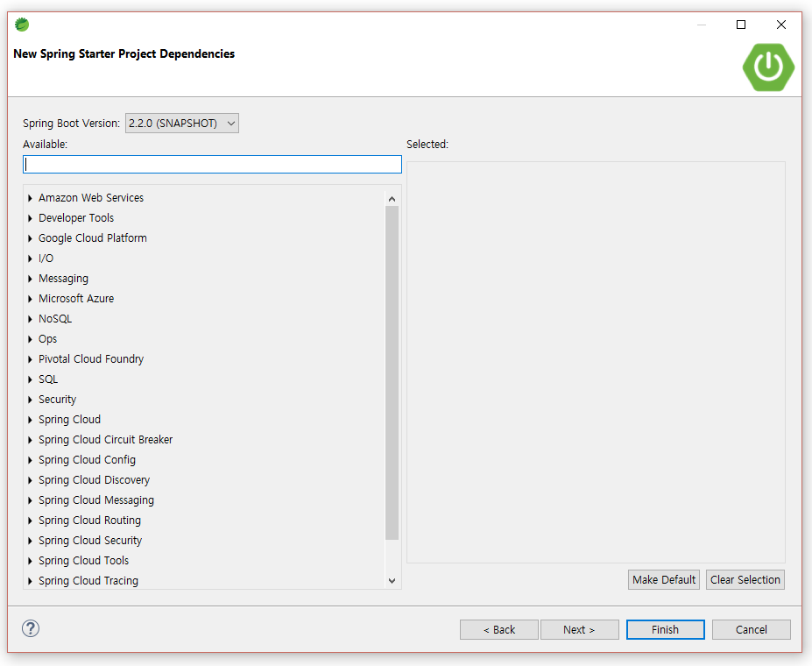
Task: Click the Clear Selection button
Action: [745, 579]
